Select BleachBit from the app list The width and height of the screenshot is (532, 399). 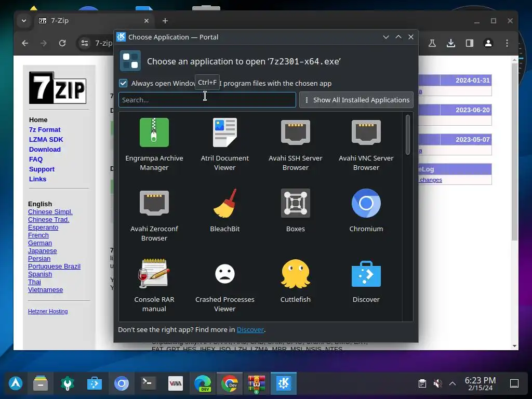click(x=224, y=210)
